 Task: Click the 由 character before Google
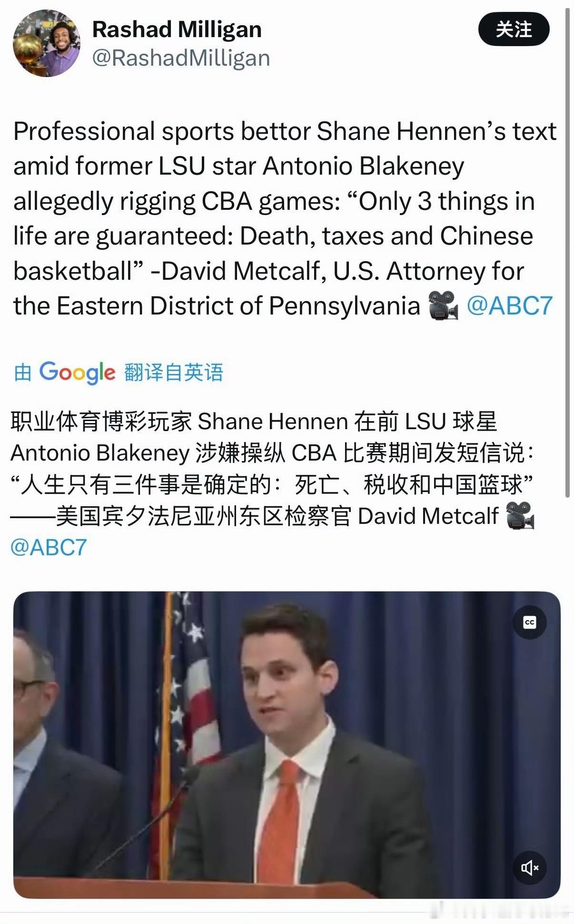22,372
